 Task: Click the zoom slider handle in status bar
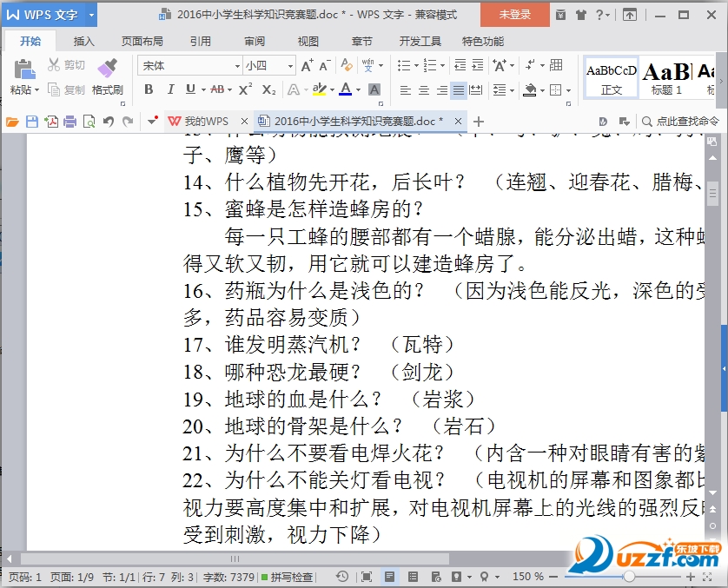629,577
